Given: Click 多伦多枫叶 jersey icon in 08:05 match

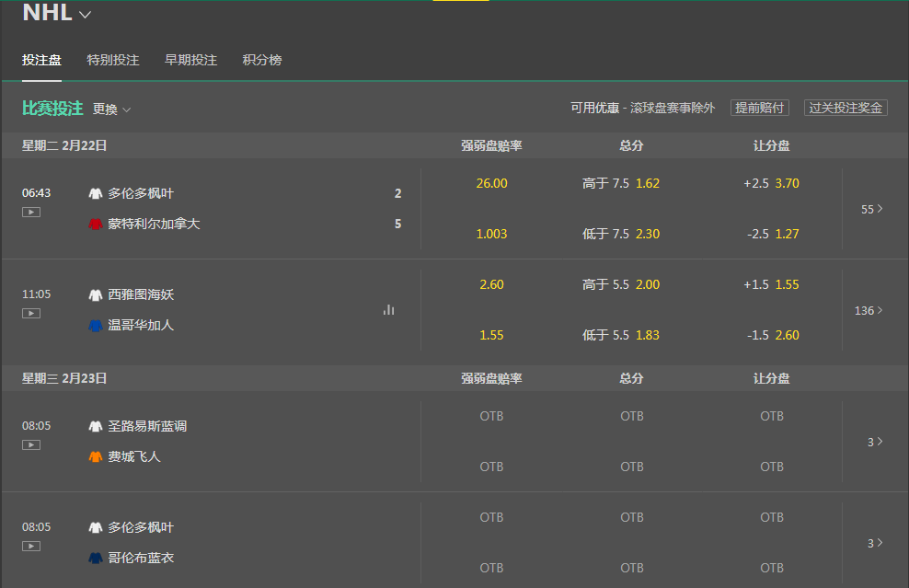Looking at the screenshot, I should [x=96, y=527].
